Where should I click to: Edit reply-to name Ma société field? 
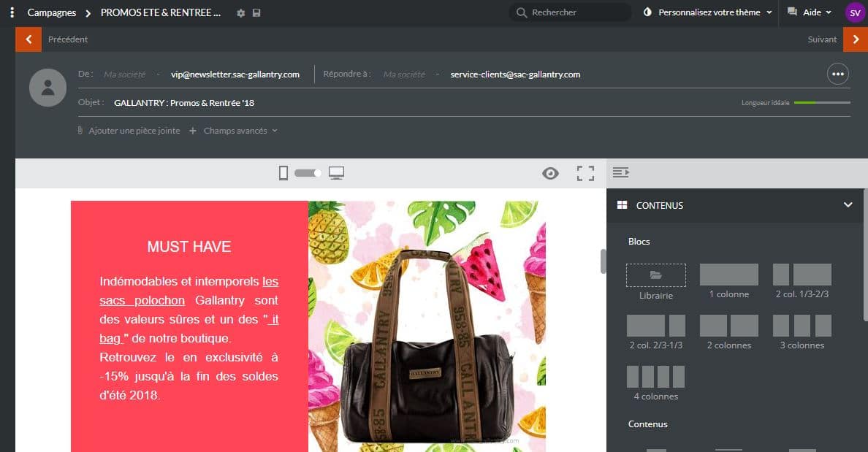point(404,74)
